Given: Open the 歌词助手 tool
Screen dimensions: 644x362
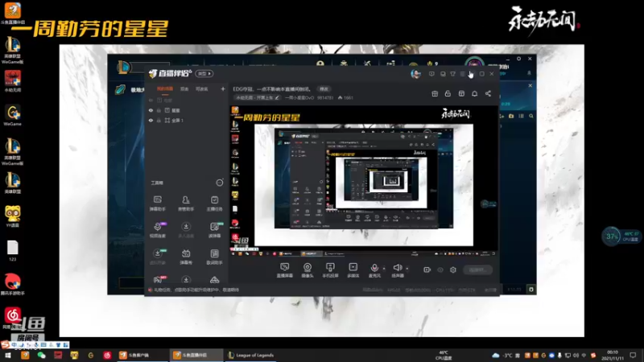Looking at the screenshot, I should pyautogui.click(x=214, y=257).
